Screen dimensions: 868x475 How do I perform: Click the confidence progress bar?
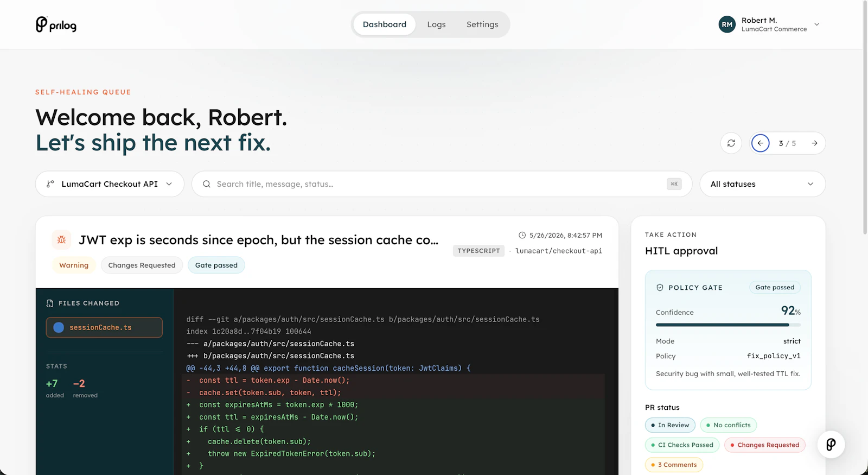coord(728,325)
